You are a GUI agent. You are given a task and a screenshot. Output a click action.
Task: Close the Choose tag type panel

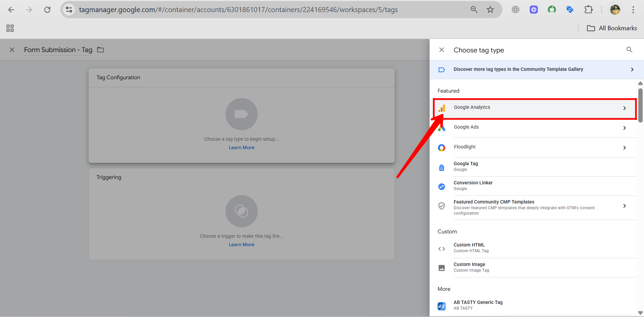442,50
